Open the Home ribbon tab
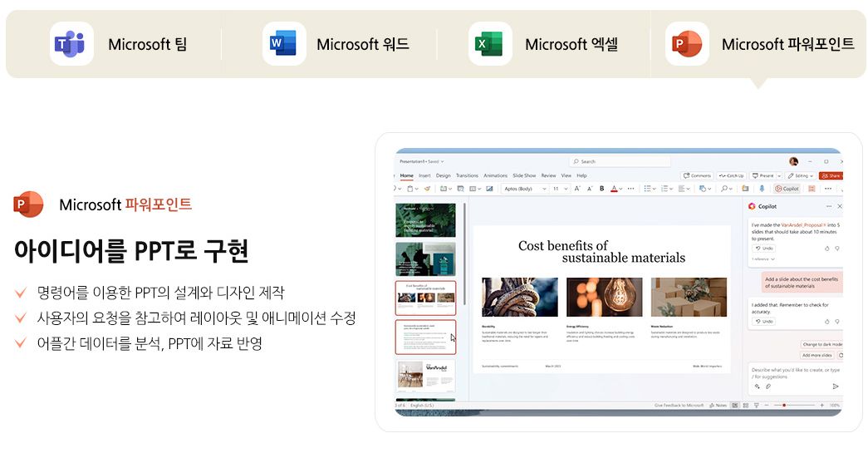Viewport: 868px width, 458px height. pyautogui.click(x=407, y=175)
